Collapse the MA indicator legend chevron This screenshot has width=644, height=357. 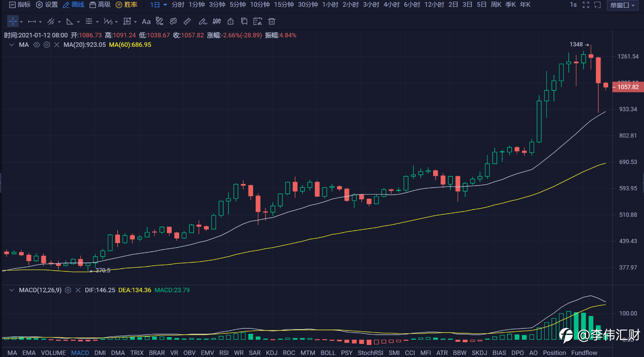click(11, 45)
